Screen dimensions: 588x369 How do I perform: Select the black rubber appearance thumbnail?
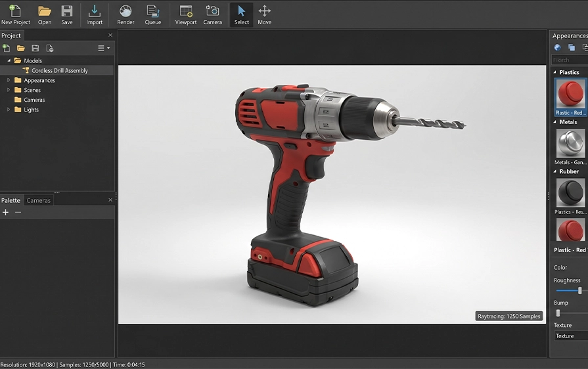(x=571, y=192)
